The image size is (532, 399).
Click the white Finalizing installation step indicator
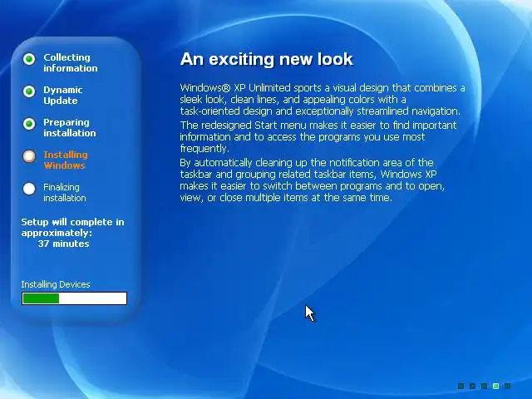click(x=29, y=189)
